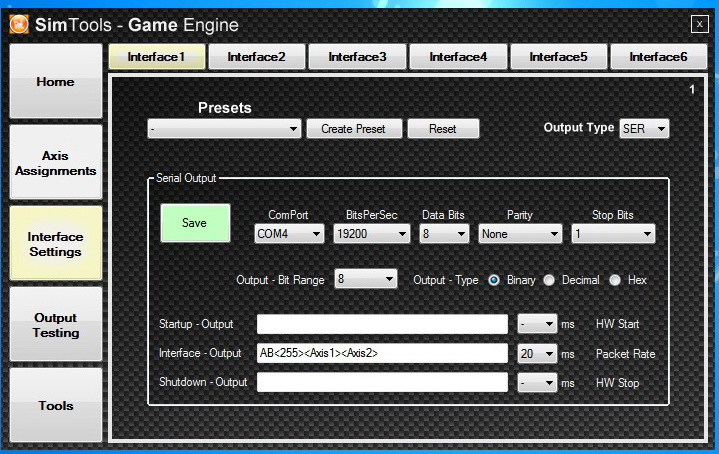Select the Hex output type
719x454 pixels.
point(615,280)
